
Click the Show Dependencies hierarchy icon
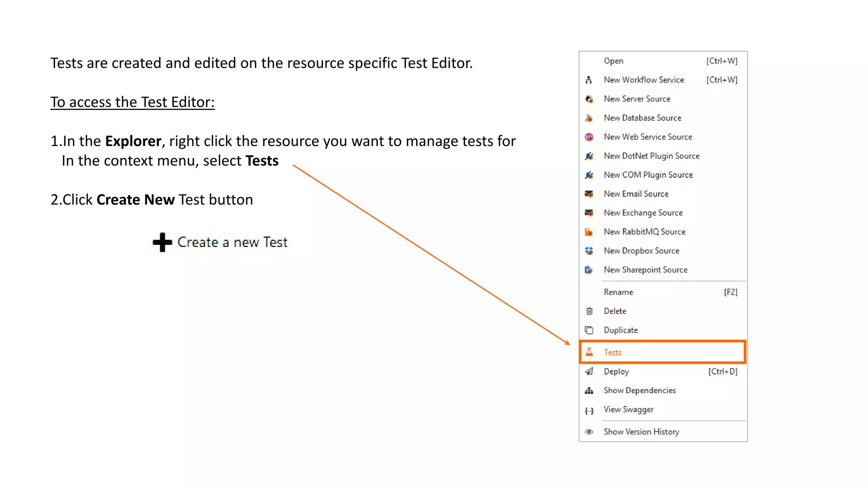point(589,391)
